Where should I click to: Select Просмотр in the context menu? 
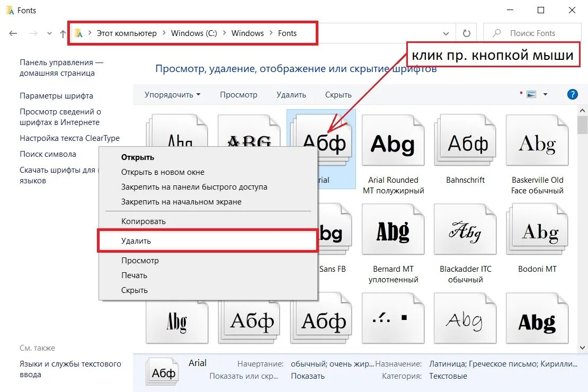(x=208, y=260)
